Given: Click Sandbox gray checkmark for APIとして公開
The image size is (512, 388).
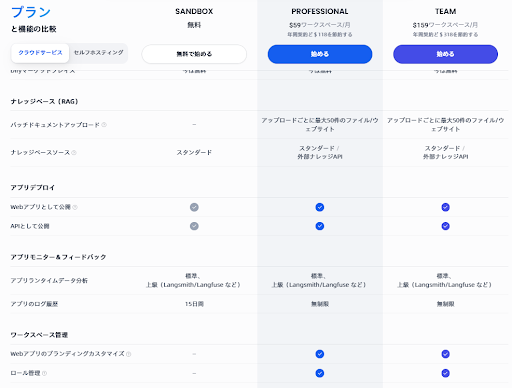Looking at the screenshot, I should pyautogui.click(x=194, y=226).
